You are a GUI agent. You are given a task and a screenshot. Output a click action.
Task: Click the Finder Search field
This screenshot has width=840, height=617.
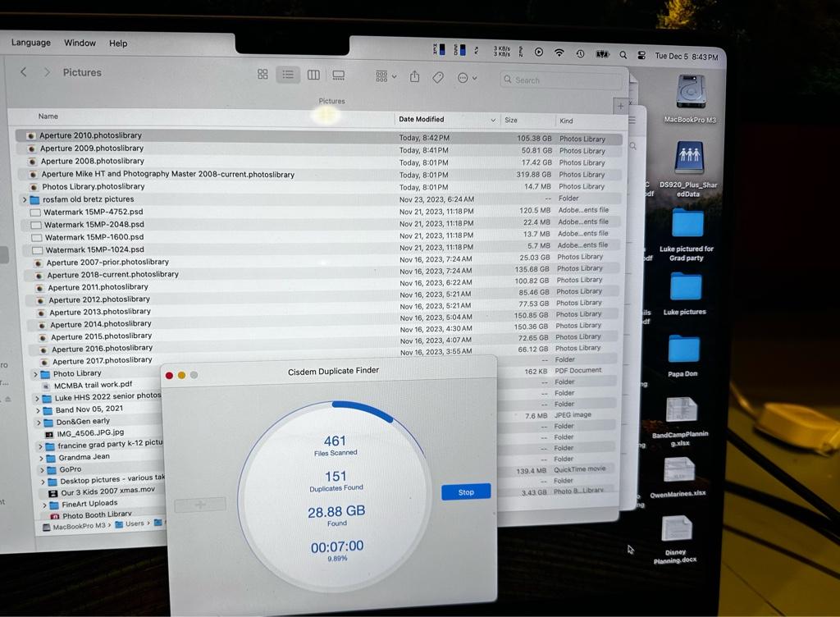[x=560, y=80]
